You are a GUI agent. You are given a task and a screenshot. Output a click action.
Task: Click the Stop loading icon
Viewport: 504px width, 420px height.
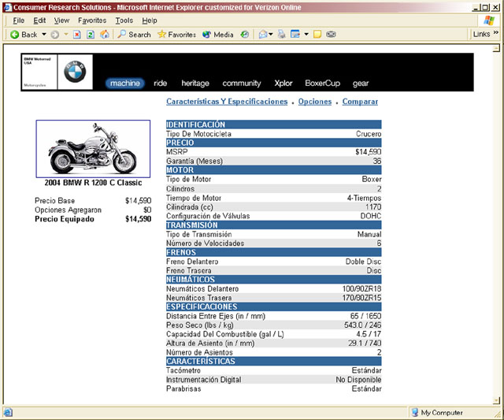(77, 35)
